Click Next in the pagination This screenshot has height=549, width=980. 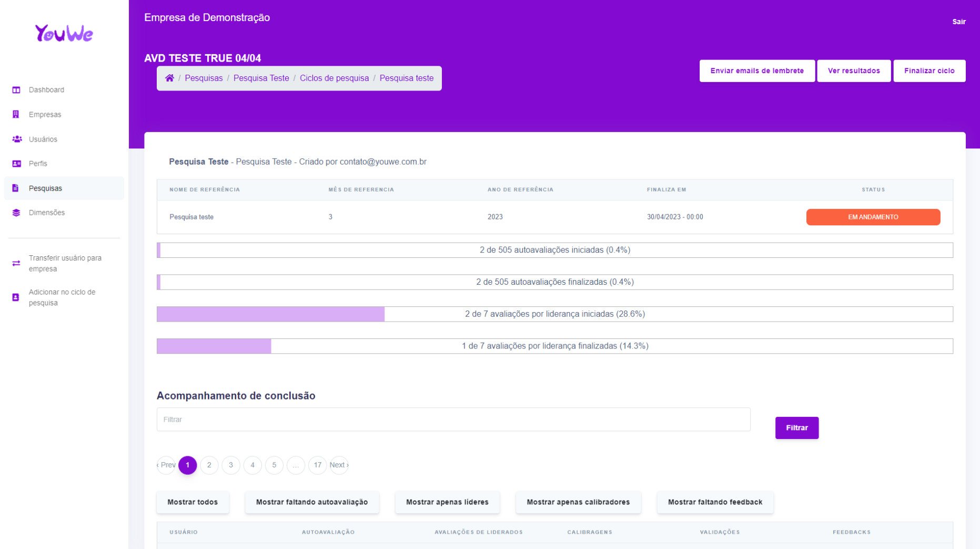[339, 465]
